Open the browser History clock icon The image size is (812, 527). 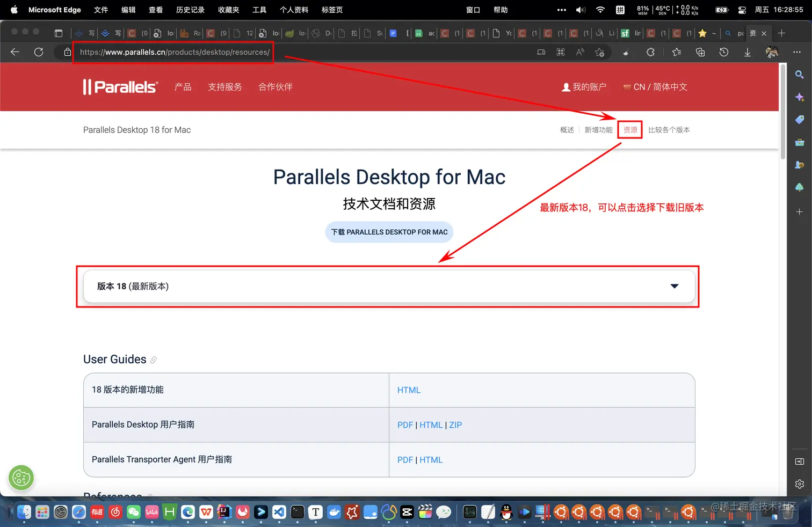[x=724, y=52]
